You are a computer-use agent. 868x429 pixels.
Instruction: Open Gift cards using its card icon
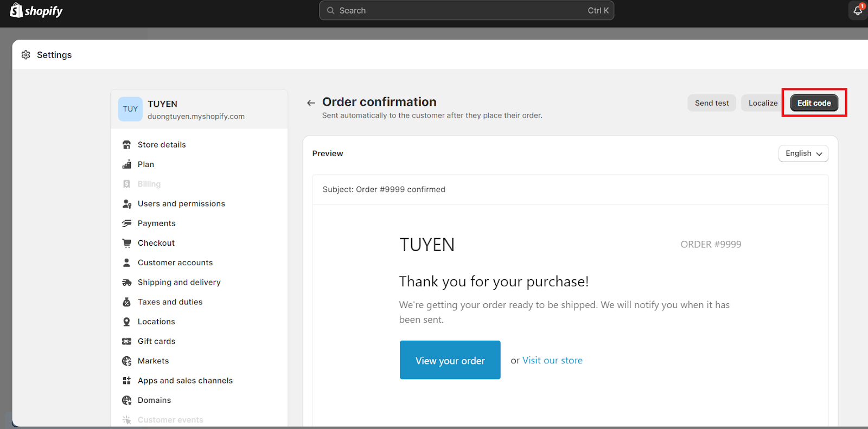[x=126, y=341]
